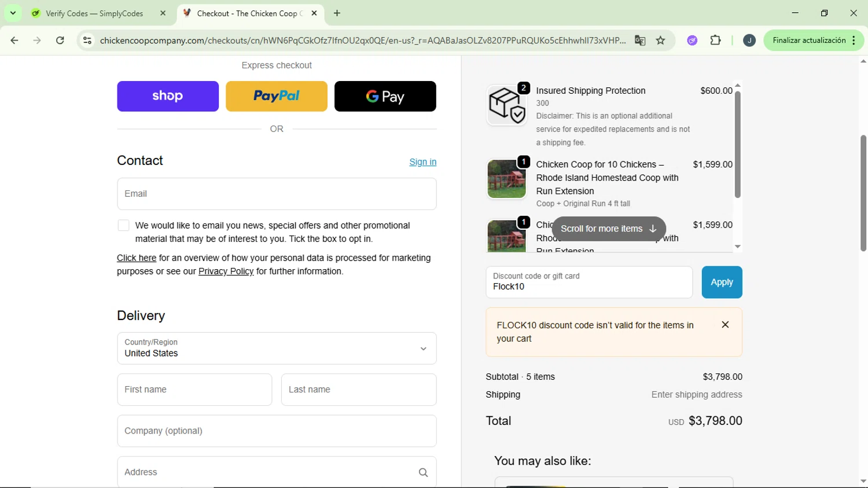Click the cart list scroll down arrow
This screenshot has height=488, width=868.
click(x=738, y=247)
